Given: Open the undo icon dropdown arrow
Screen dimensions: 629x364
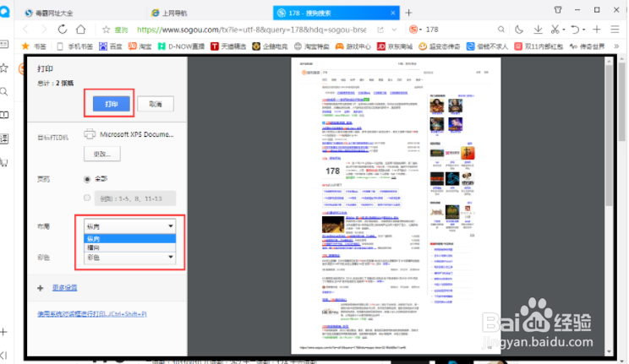Looking at the screenshot, I should coord(583,30).
